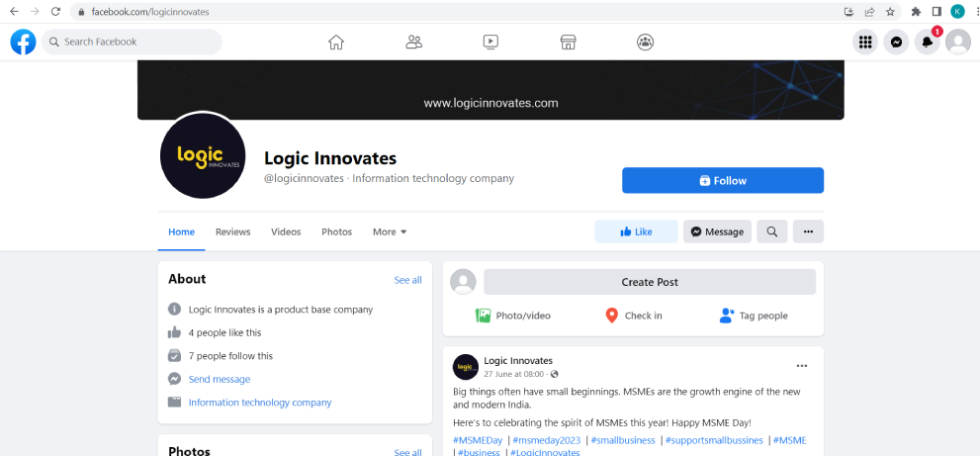Click the post author's small Logic avatar
This screenshot has height=456, width=980.
(x=466, y=367)
